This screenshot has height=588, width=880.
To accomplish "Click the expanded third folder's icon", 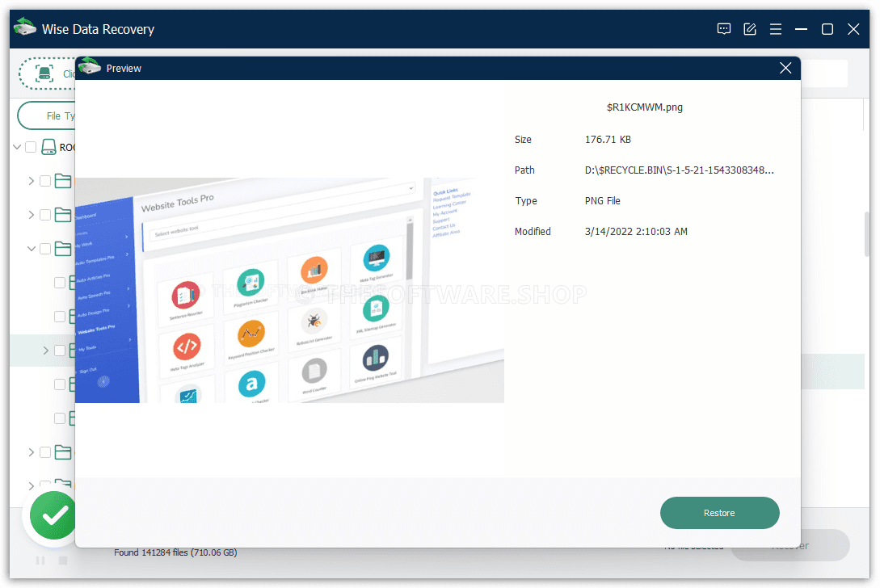I will click(63, 249).
